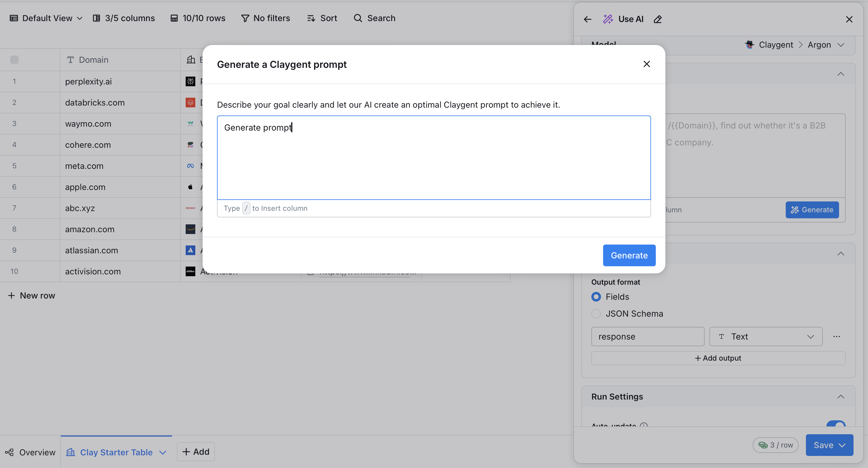Click row number 1
This screenshot has height=468, width=868.
[x=14, y=81]
